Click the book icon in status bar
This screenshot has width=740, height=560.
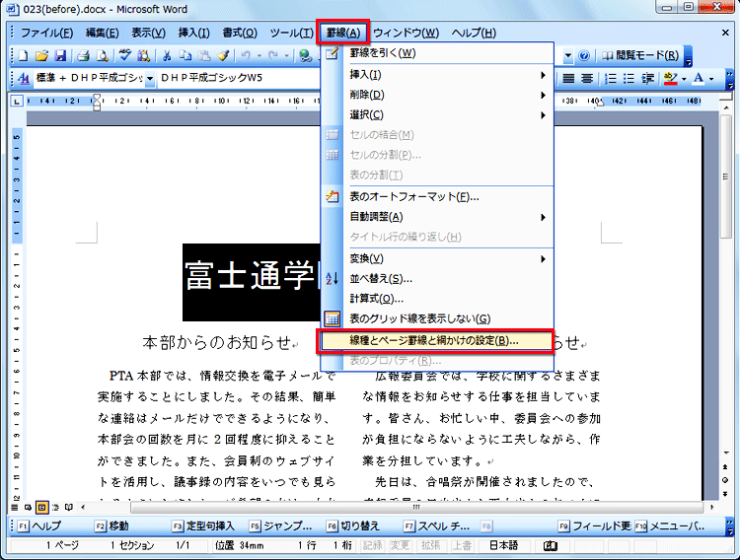(551, 546)
